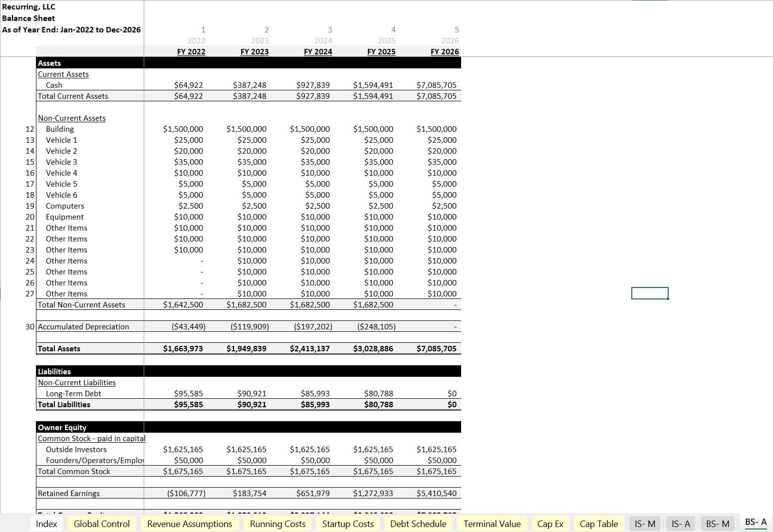Open the BS- M sheet tab
The image size is (773, 532).
tap(718, 524)
